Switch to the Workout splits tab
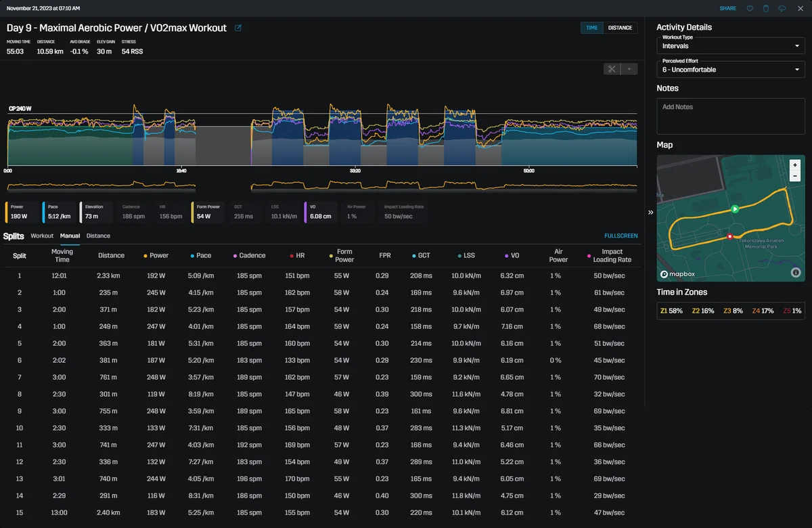Viewport: 812px width, 528px height. pyautogui.click(x=42, y=236)
